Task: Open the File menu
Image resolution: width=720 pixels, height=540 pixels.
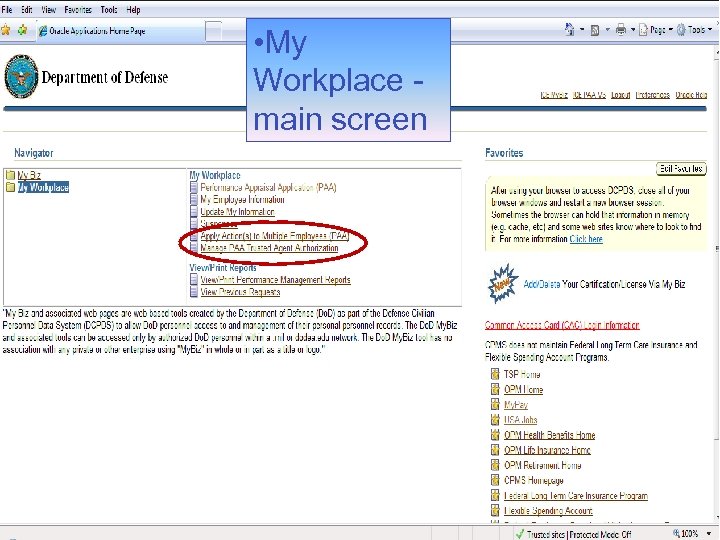Action: [7, 9]
